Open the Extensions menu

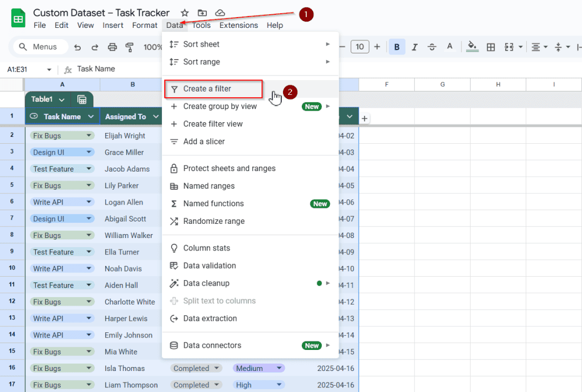238,25
